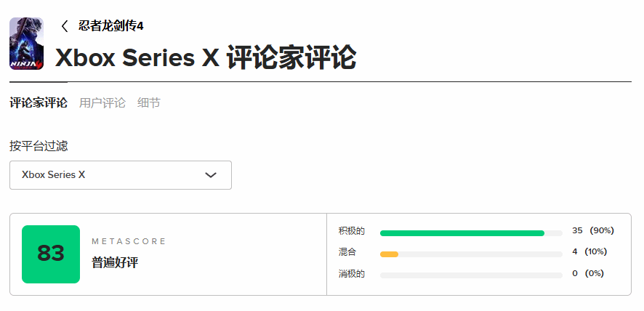Filter by 积极的 reviews label
This screenshot has width=644, height=311.
click(352, 231)
